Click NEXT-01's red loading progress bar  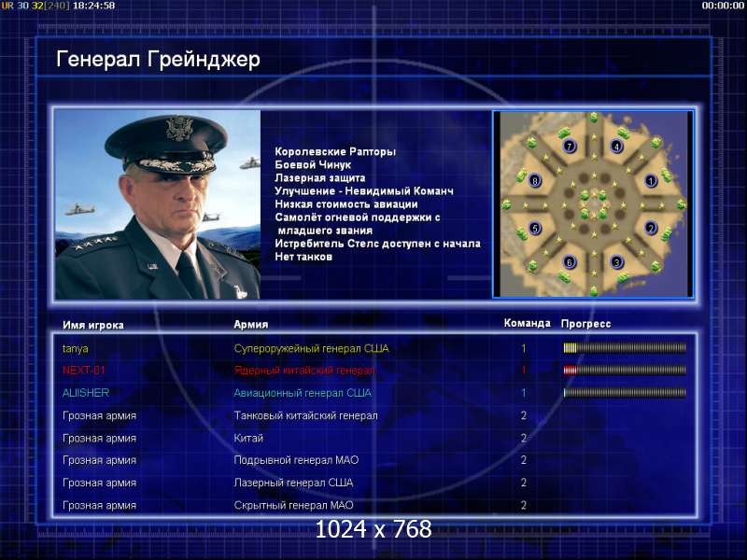point(625,370)
